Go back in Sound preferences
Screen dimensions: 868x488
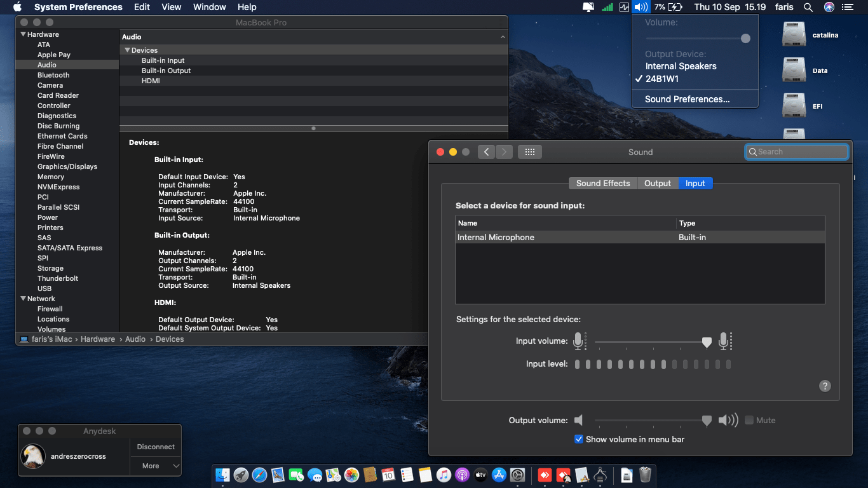click(486, 152)
